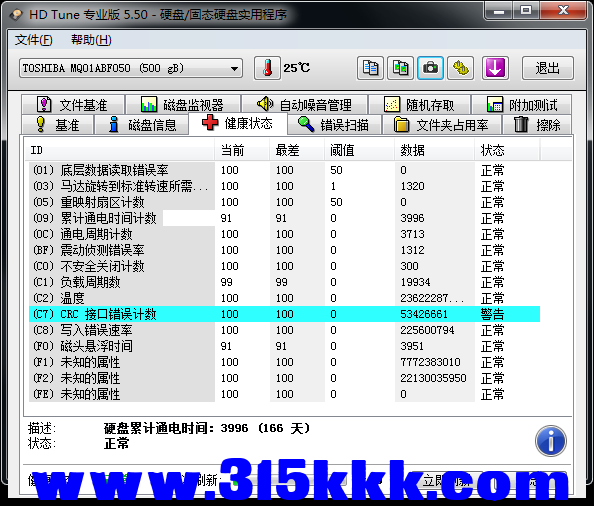Viewport: 594px width, 506px height.
Task: Click data value 22130035950
Action: point(433,378)
